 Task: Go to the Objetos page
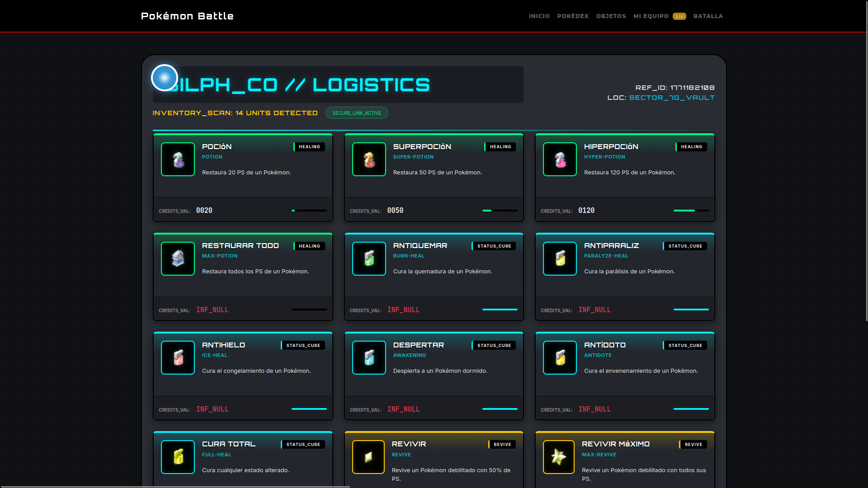coord(611,16)
